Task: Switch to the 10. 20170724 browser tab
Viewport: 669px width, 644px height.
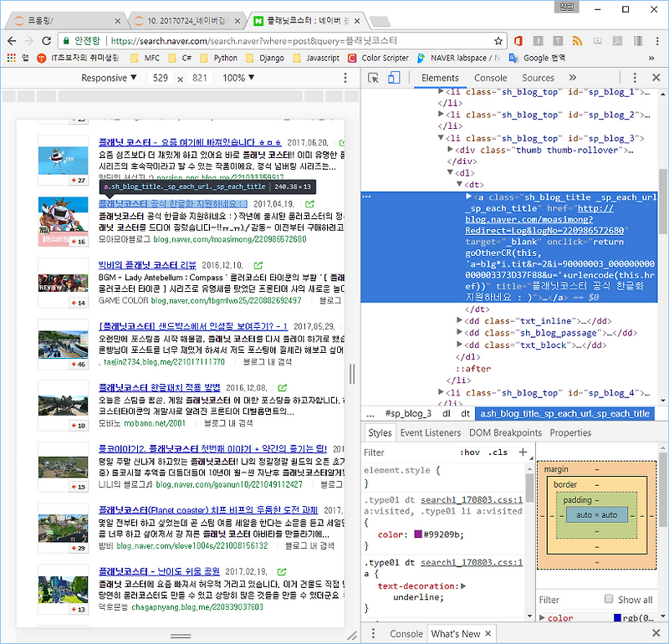Action: click(186, 20)
